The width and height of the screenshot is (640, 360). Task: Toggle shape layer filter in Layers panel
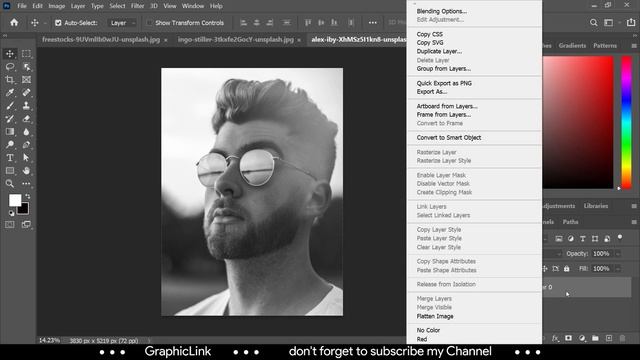(595, 239)
